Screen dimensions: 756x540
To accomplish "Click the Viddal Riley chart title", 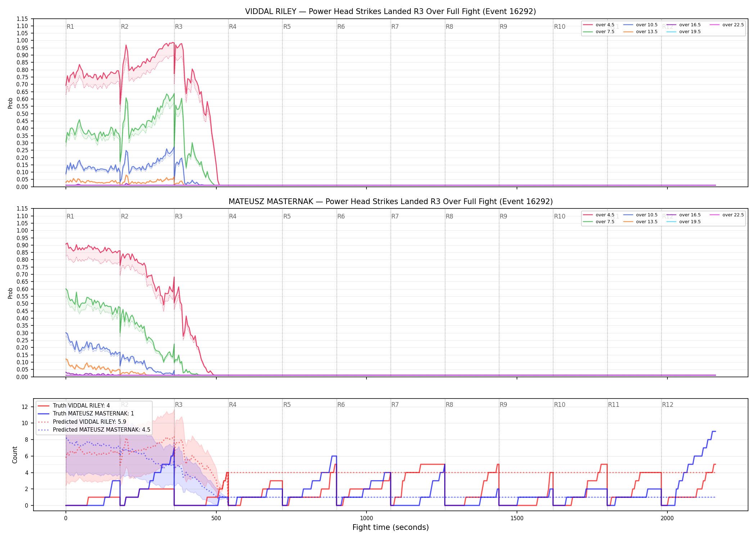I will (x=391, y=12).
